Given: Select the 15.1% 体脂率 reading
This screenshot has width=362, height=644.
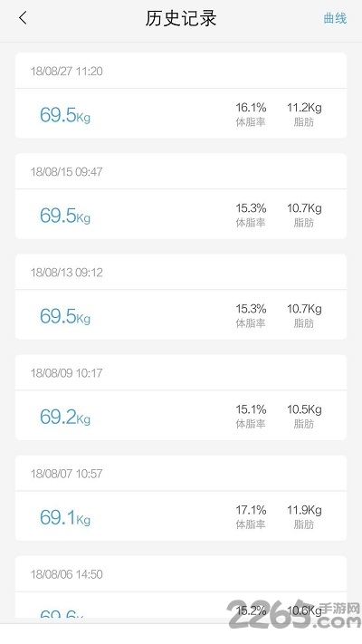Looking at the screenshot, I should (251, 416).
